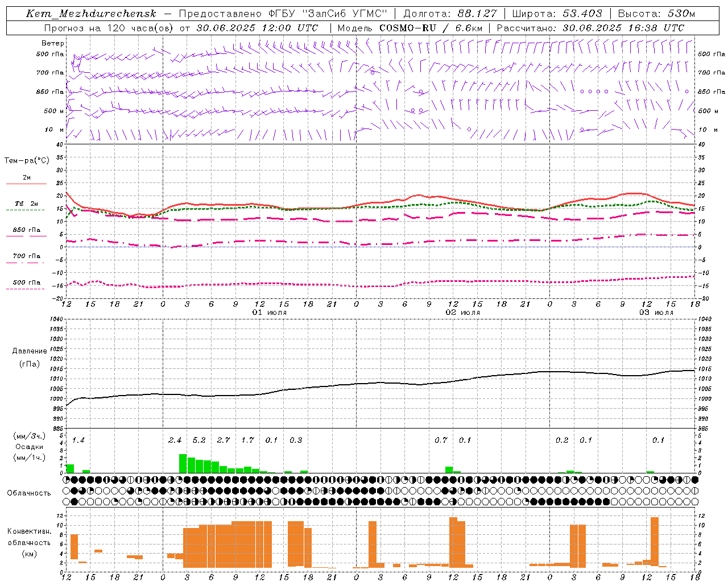The image size is (728, 582).
Task: Click the '(мм/3ч.)' precipitation unit label
Action: 30,436
